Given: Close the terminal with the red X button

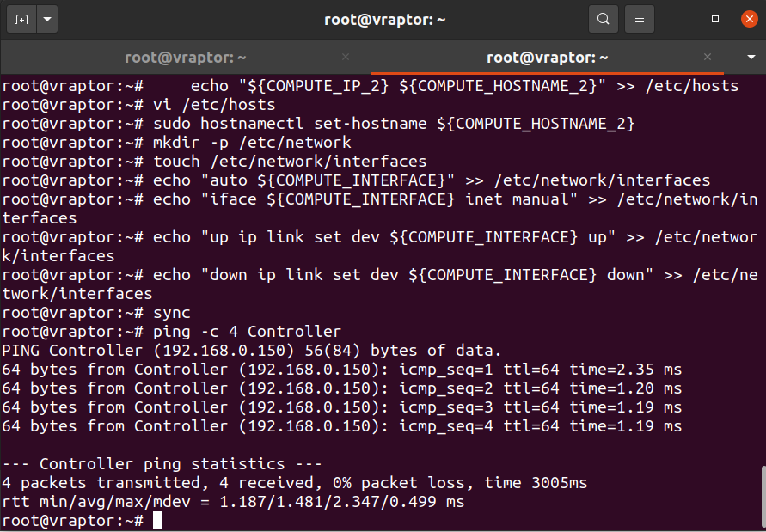Looking at the screenshot, I should [x=750, y=20].
